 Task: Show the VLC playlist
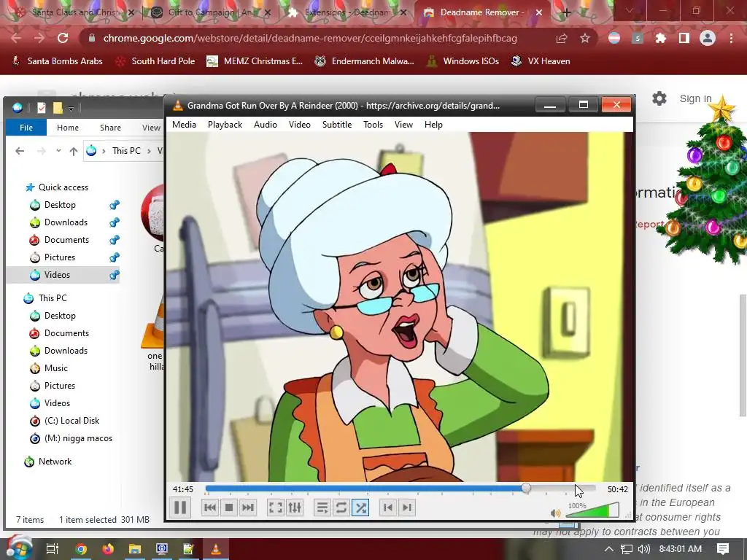(322, 507)
